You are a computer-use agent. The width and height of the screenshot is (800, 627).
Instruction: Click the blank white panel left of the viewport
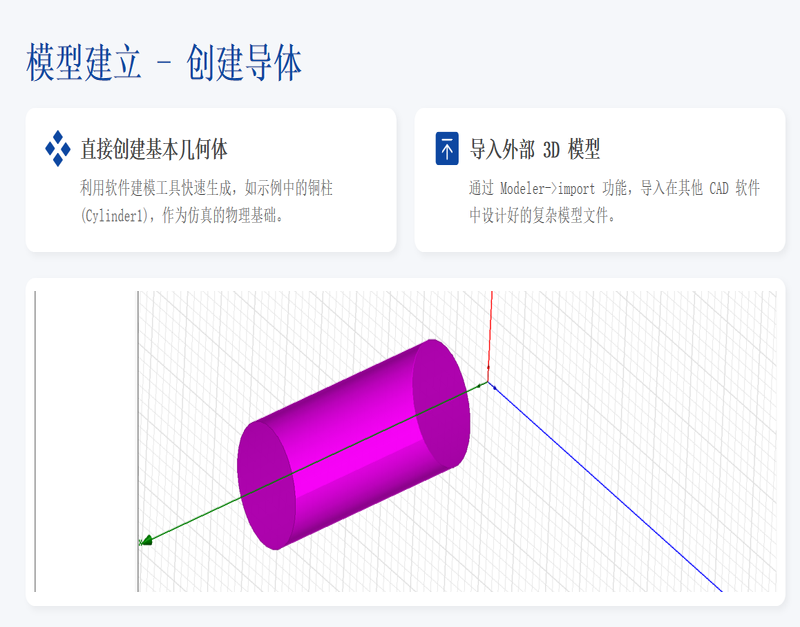86,440
